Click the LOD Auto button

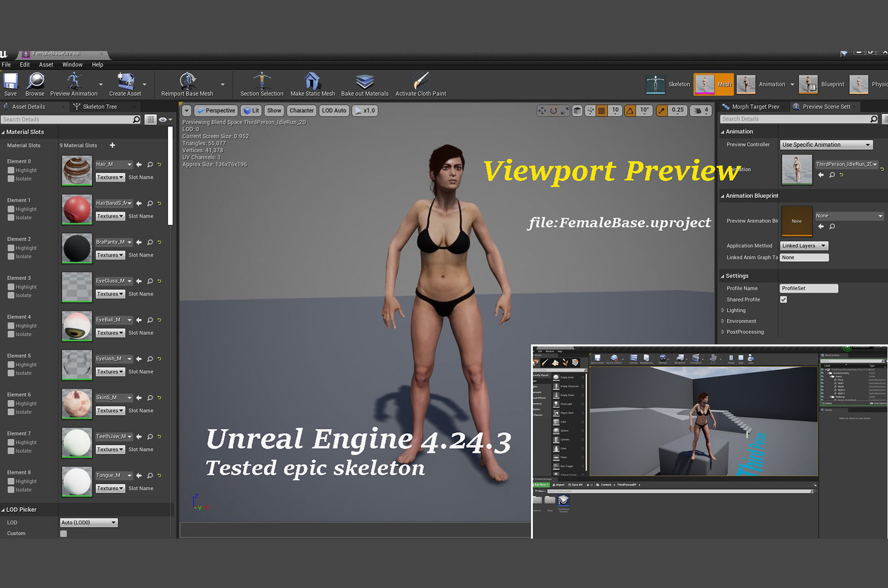tap(334, 110)
